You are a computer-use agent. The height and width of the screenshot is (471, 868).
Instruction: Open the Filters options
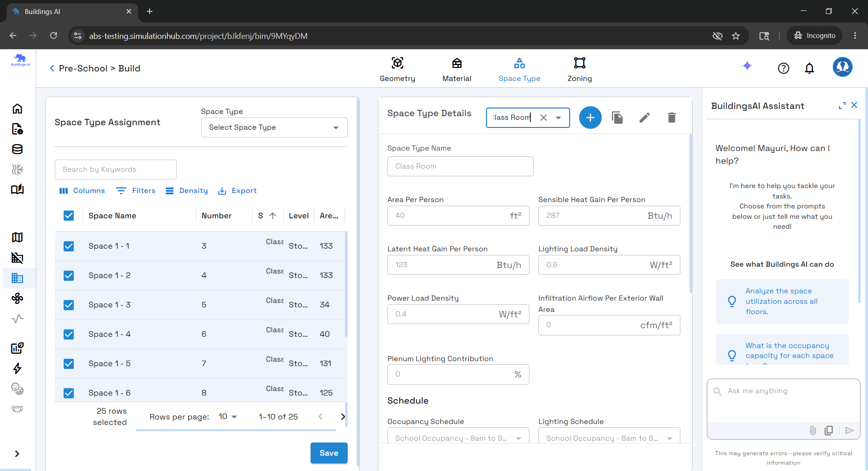pos(136,191)
